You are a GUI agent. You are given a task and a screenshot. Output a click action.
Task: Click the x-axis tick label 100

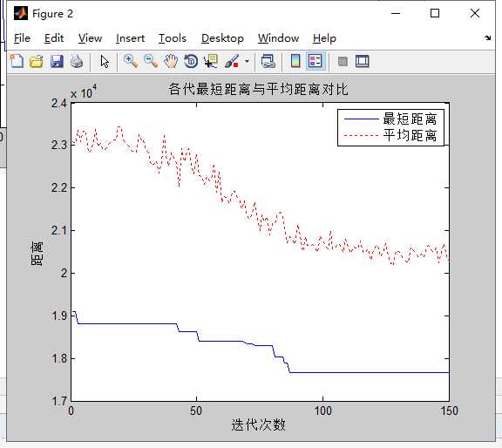point(322,411)
